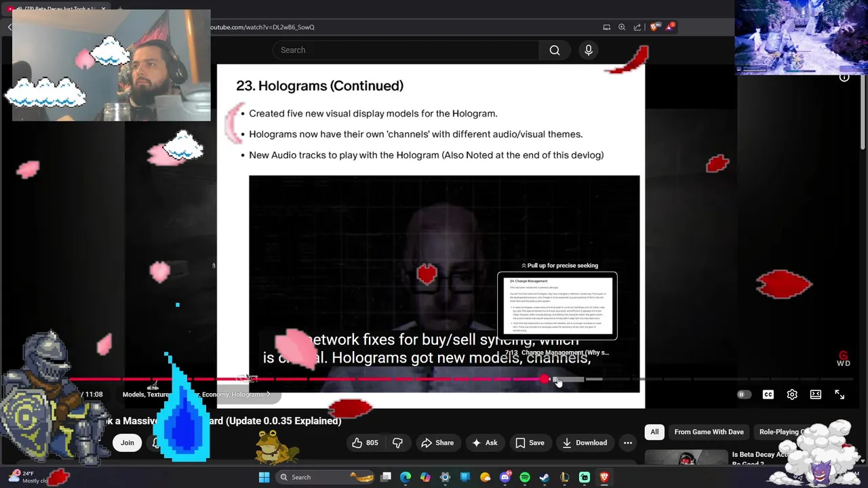Open League of Legends taskbar icon
This screenshot has height=488, width=868.
564,477
